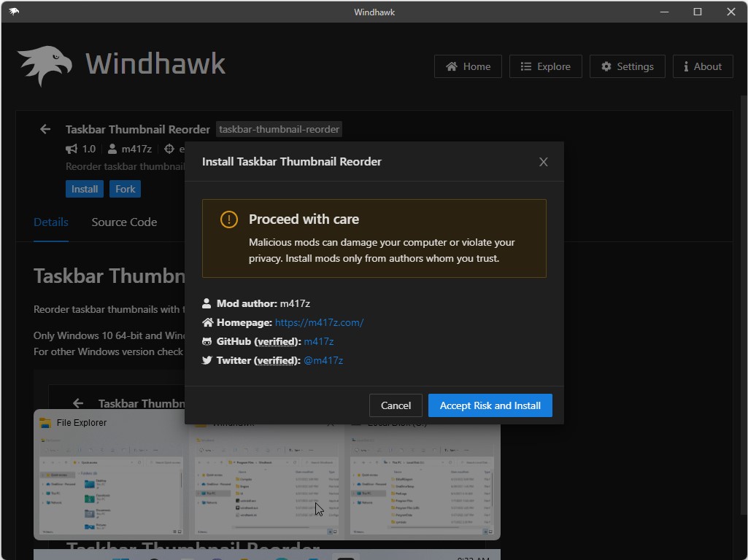Click Accept Risk and Install button
Image resolution: width=748 pixels, height=560 pixels.
490,405
